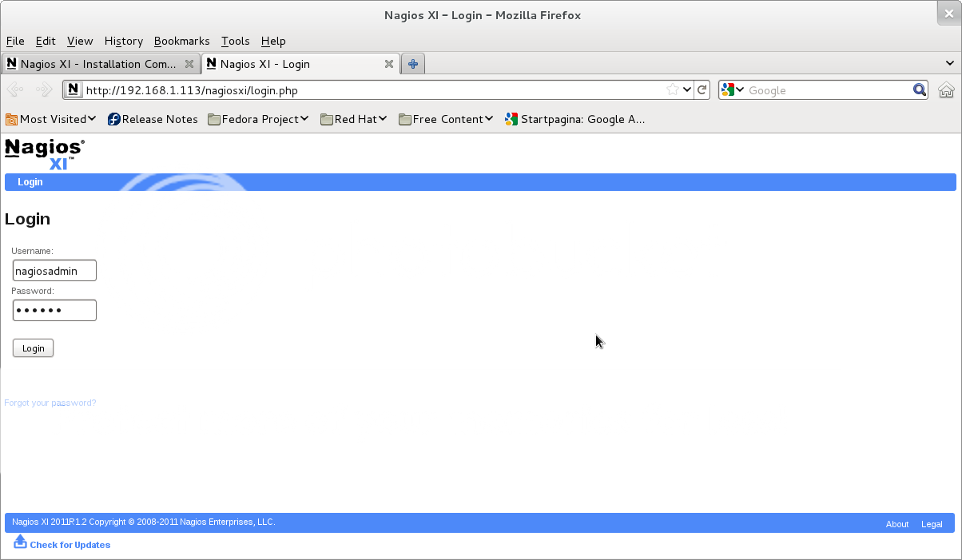Close the Nagios XI - Login tab
The height and width of the screenshot is (560, 962).
[x=389, y=64]
